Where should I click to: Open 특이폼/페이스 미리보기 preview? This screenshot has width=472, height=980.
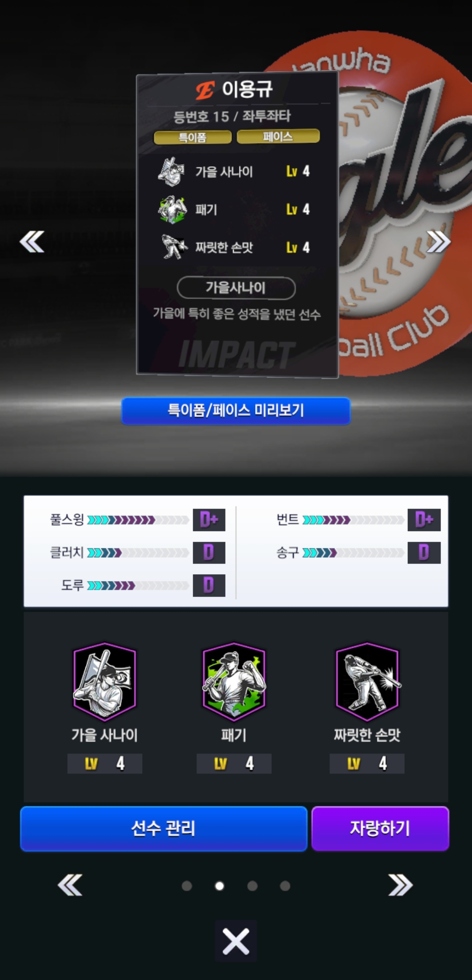pos(236,411)
